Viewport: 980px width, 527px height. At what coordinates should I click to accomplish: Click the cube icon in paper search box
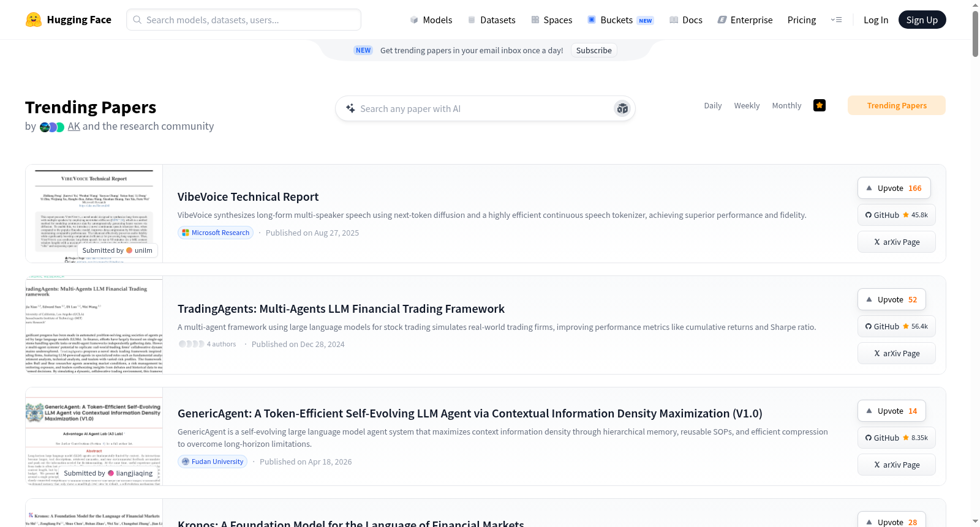[x=622, y=108]
